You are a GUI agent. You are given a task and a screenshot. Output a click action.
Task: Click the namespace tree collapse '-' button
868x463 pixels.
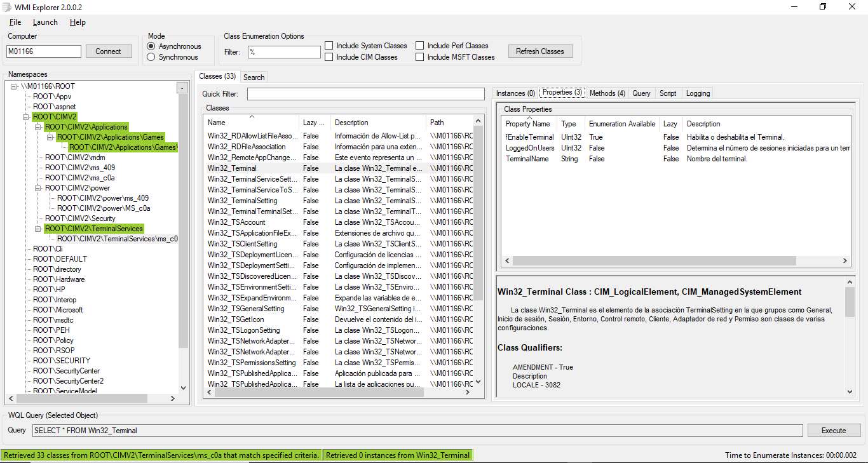click(x=182, y=88)
